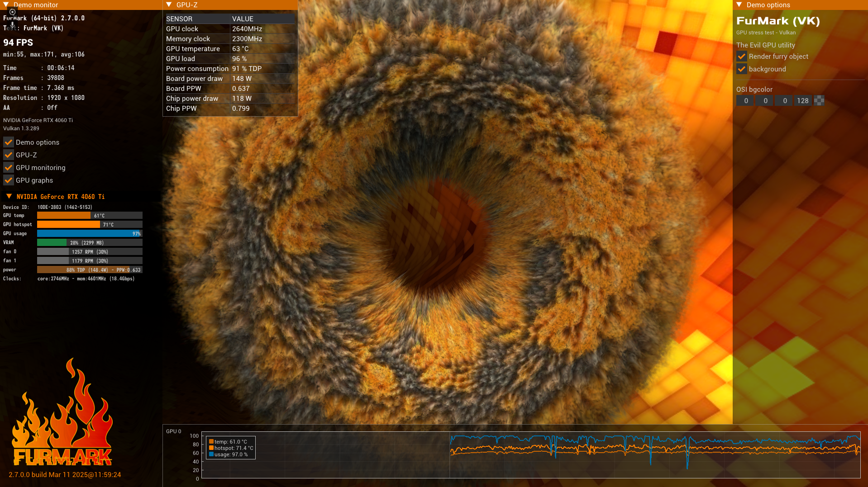Click the alpha field showing 128
This screenshot has width=868, height=487.
coord(803,100)
